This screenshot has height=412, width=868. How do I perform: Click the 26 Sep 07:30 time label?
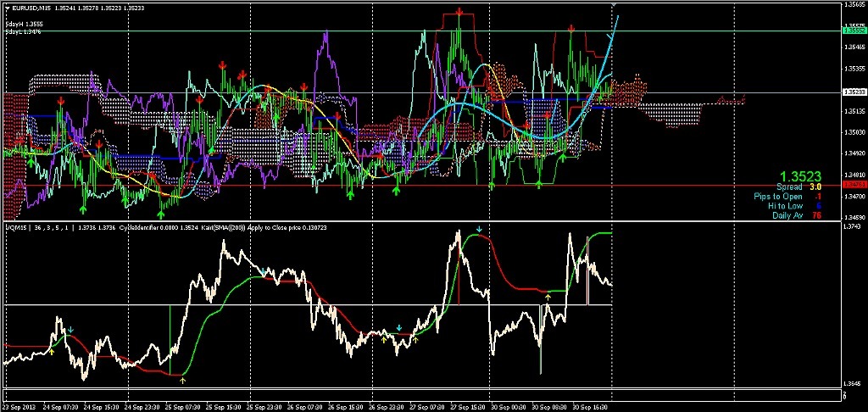coord(305,407)
